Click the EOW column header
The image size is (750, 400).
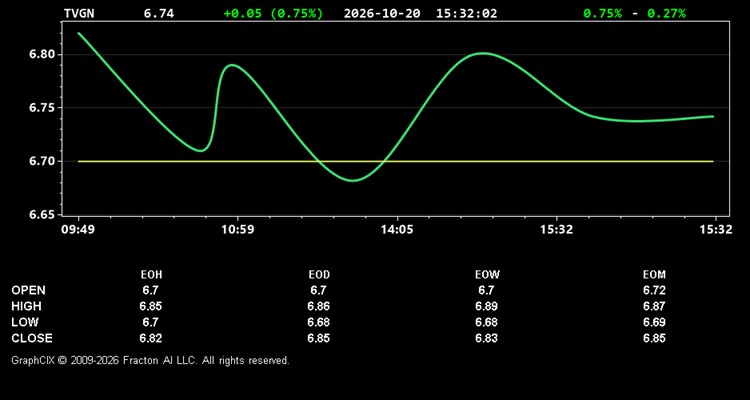[487, 275]
